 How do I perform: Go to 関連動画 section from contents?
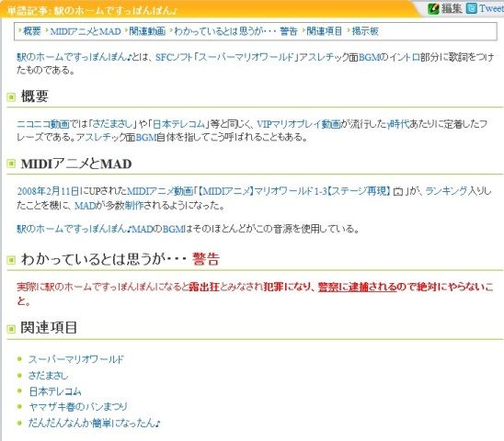click(x=147, y=31)
